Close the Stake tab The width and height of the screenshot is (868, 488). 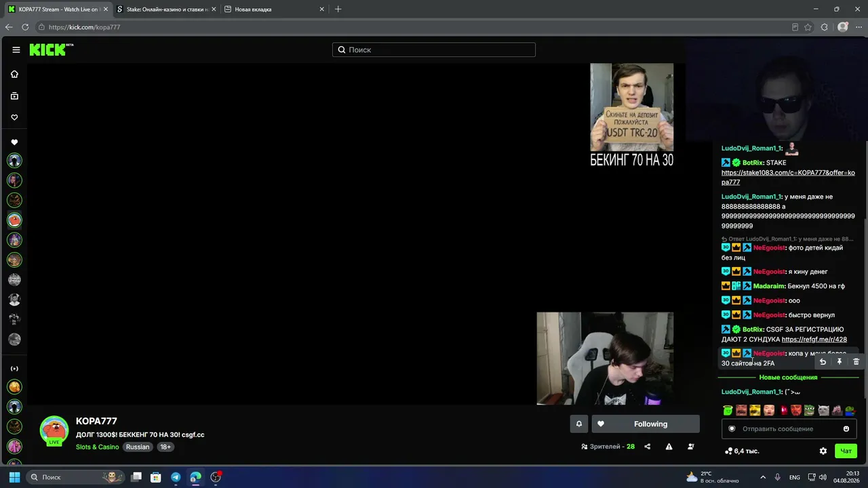213,9
